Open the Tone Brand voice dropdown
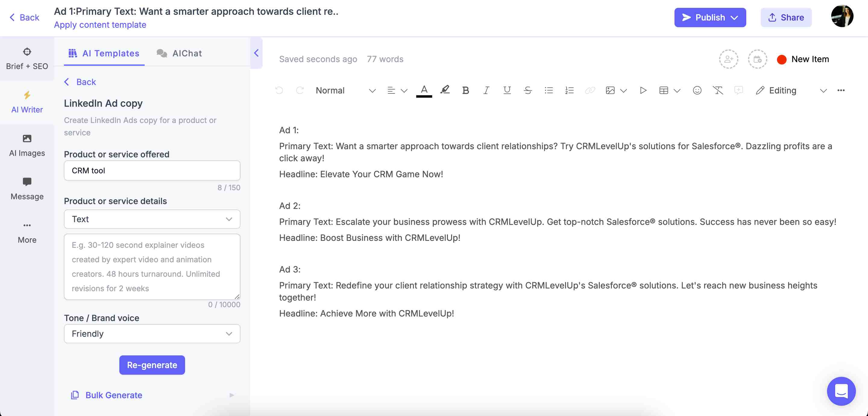The width and height of the screenshot is (868, 416). (152, 333)
